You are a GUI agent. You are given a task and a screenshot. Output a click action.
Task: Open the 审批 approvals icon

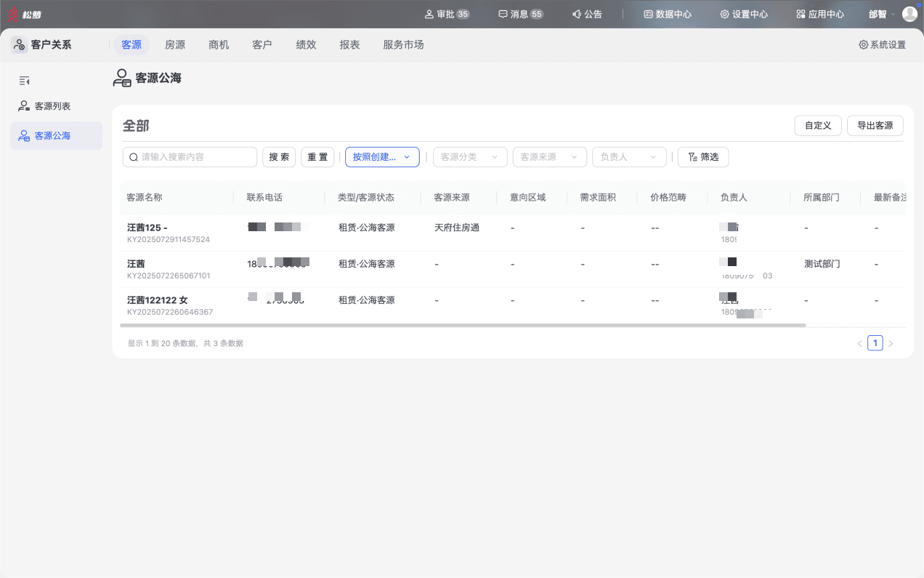click(x=429, y=14)
